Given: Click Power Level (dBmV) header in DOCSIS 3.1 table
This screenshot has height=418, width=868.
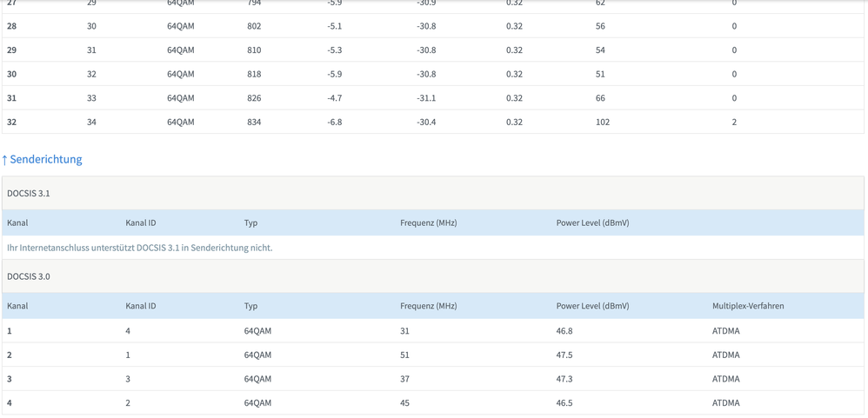Looking at the screenshot, I should click(592, 222).
